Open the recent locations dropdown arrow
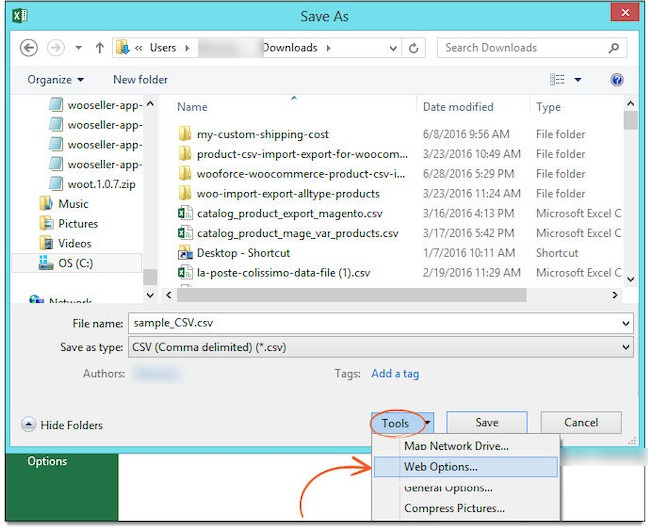The height and width of the screenshot is (531, 650). click(x=78, y=48)
